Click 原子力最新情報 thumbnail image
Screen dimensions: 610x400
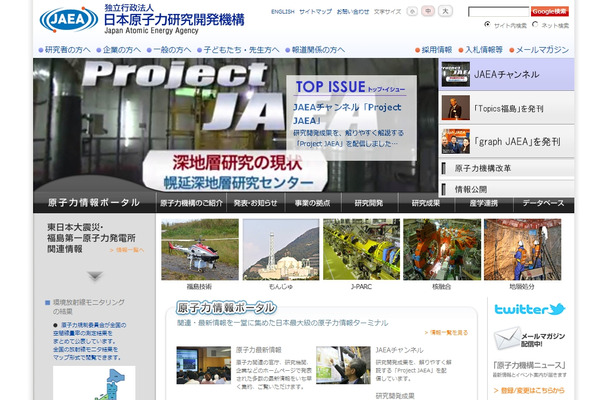tap(203, 365)
